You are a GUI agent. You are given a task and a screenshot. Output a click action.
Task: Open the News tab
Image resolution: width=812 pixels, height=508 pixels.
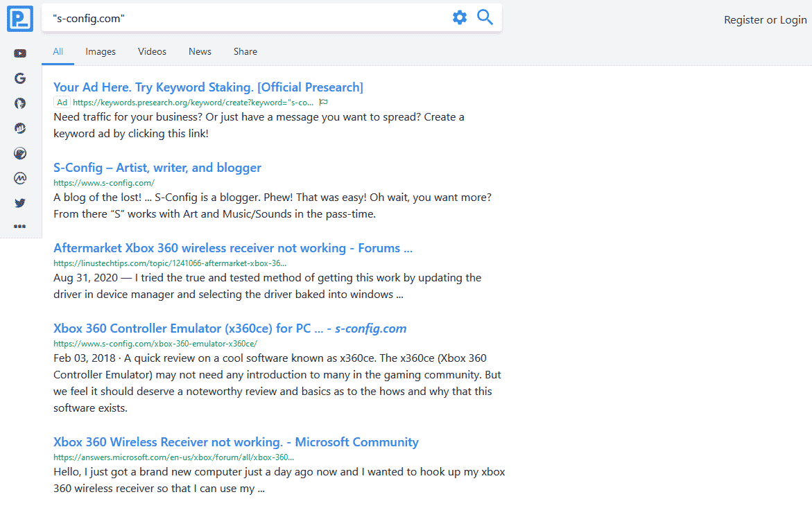[x=200, y=52]
